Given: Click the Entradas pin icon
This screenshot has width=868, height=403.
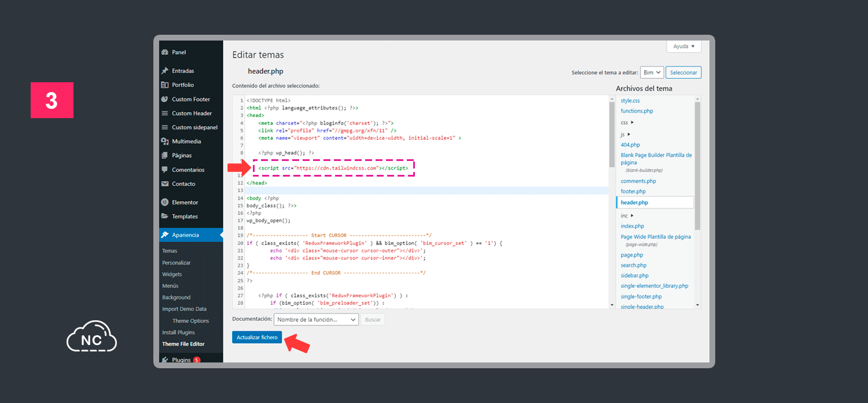Looking at the screenshot, I should [165, 71].
